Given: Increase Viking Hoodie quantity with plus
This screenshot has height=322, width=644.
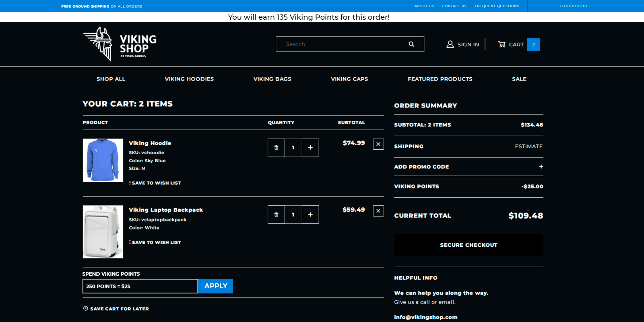Looking at the screenshot, I should [310, 148].
